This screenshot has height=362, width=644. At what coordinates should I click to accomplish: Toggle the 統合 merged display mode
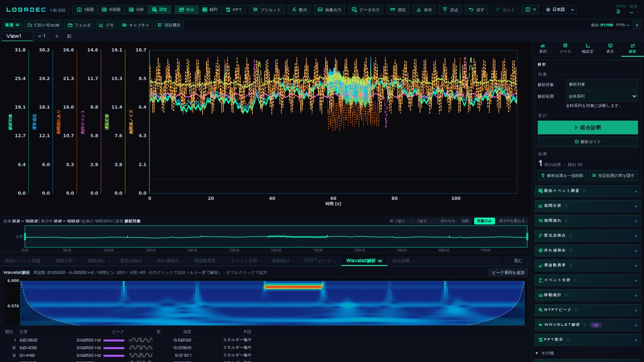click(186, 10)
